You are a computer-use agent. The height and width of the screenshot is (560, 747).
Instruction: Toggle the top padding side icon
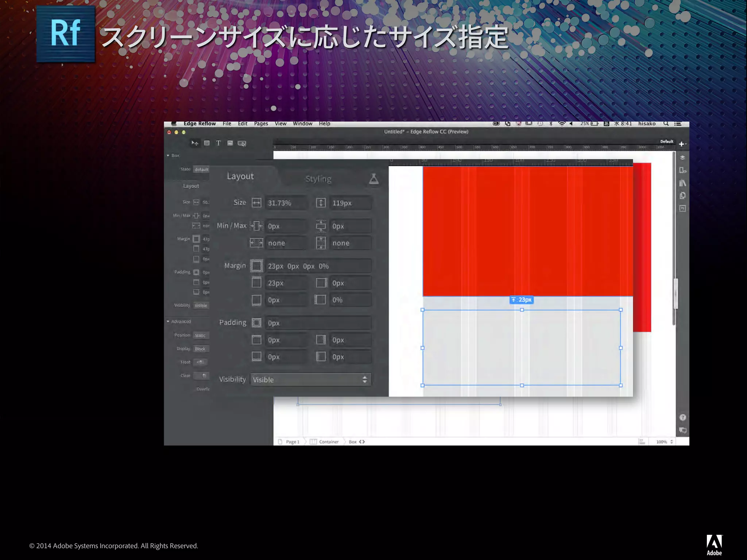coord(256,339)
